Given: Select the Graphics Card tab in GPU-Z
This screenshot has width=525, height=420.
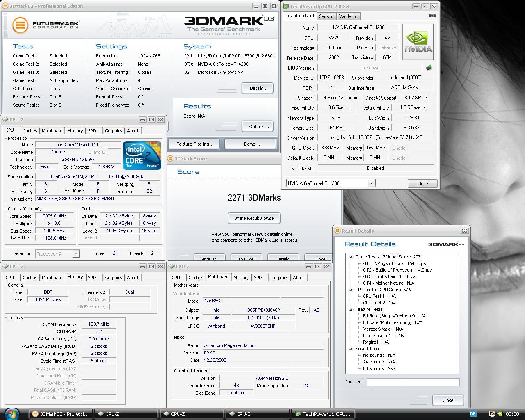Looking at the screenshot, I should point(300,16).
